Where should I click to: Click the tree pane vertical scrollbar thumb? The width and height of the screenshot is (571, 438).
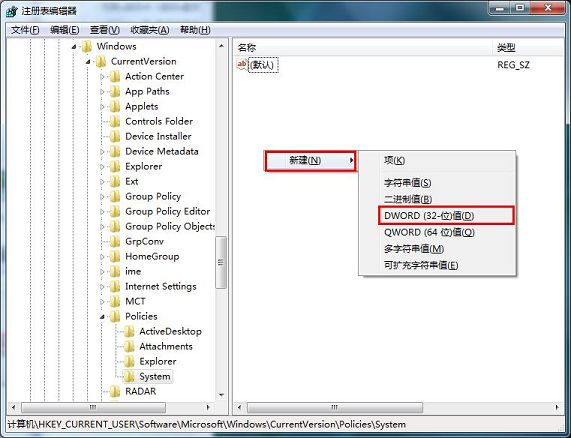220,262
